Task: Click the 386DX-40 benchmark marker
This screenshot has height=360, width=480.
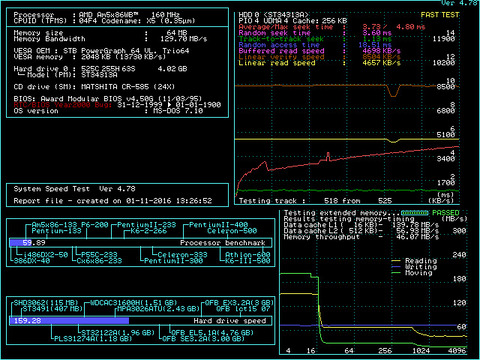Action: [x=32, y=261]
